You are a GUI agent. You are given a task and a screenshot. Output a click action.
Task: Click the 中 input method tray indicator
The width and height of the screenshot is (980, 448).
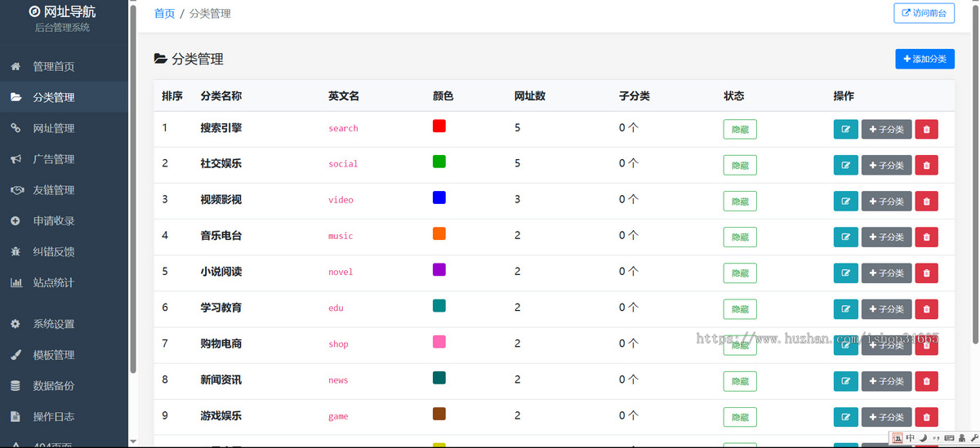[x=910, y=438]
